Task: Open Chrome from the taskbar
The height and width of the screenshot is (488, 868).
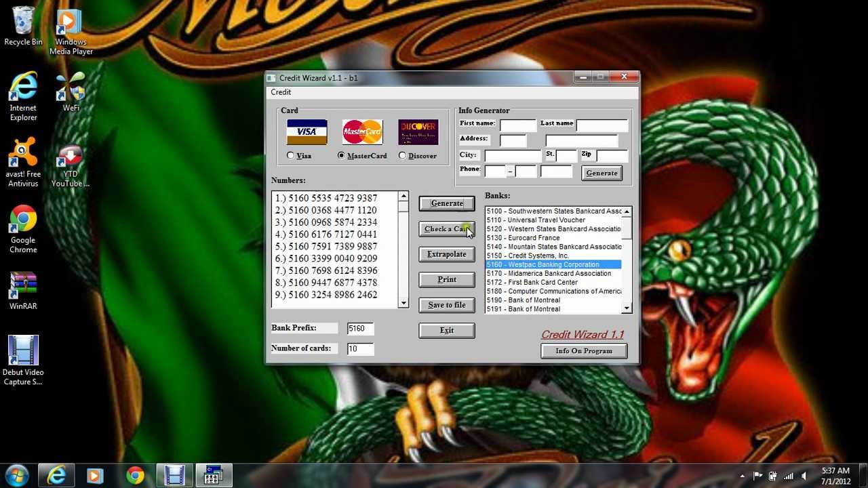Action: tap(135, 476)
